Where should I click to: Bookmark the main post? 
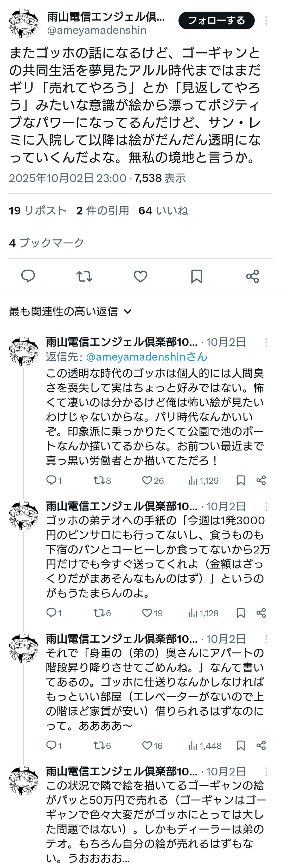(x=196, y=276)
